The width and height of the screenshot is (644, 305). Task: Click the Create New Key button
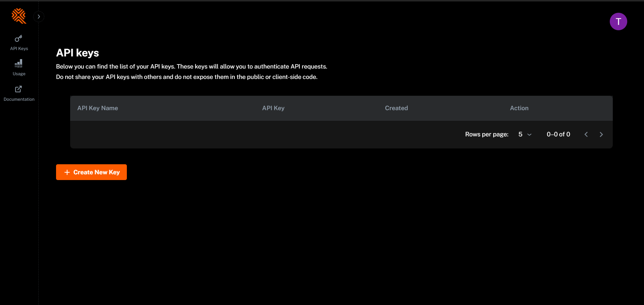(91, 172)
